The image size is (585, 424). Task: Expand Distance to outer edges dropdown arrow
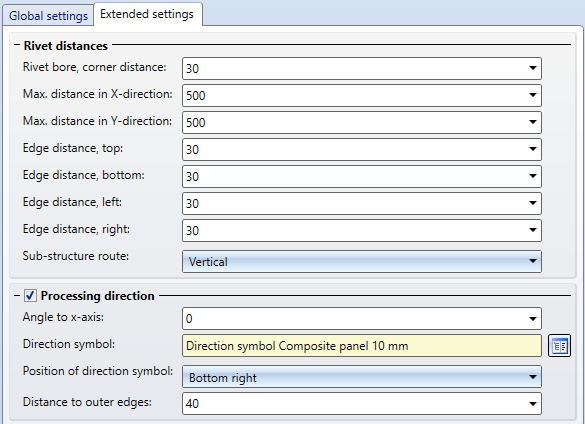point(533,403)
